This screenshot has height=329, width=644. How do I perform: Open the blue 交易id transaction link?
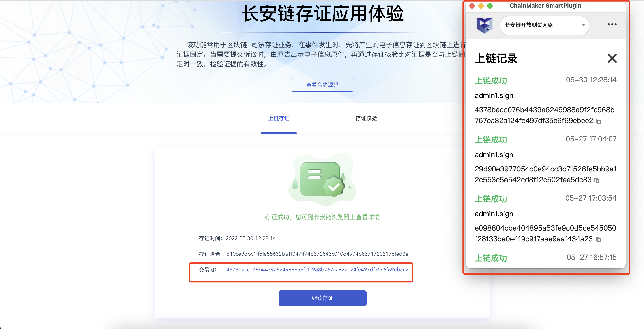pos(317,269)
